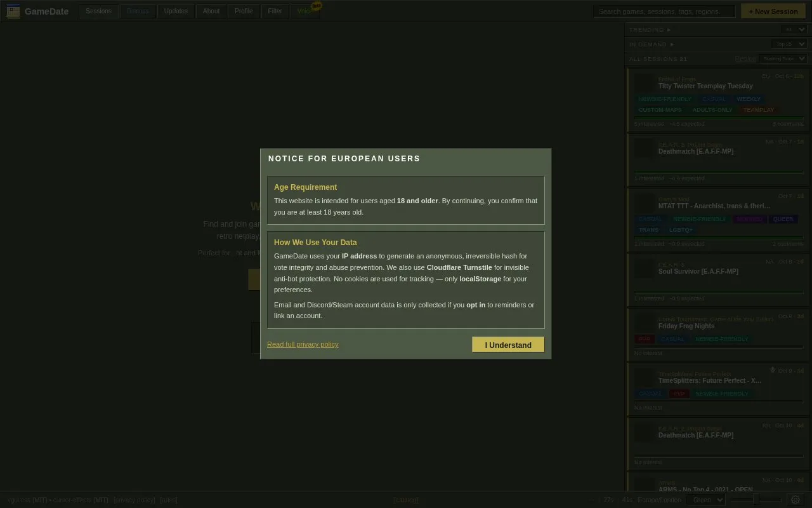Open TimeSplitters: Future Perfect session title
The width and height of the screenshot is (812, 508).
(710, 380)
